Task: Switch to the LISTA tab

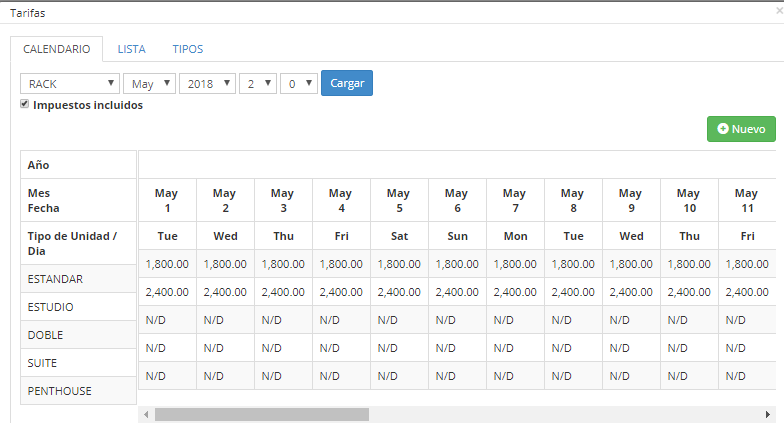Action: point(131,48)
